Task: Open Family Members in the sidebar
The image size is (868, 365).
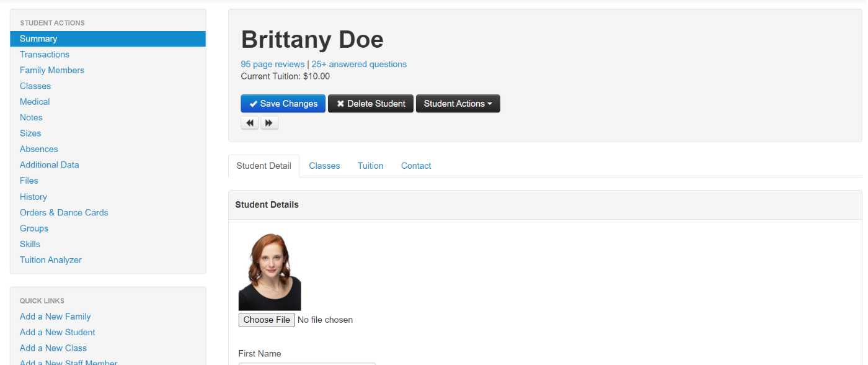Action: point(52,70)
